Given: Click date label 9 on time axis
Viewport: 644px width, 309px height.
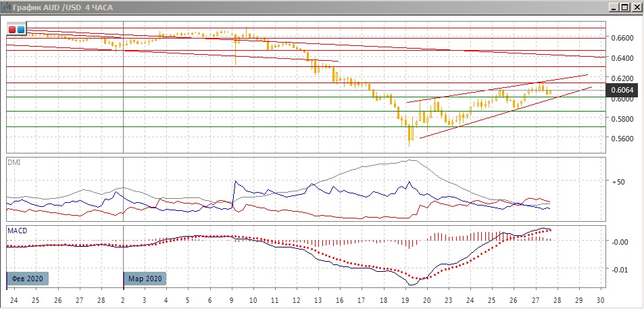Looking at the screenshot, I should click(232, 300).
